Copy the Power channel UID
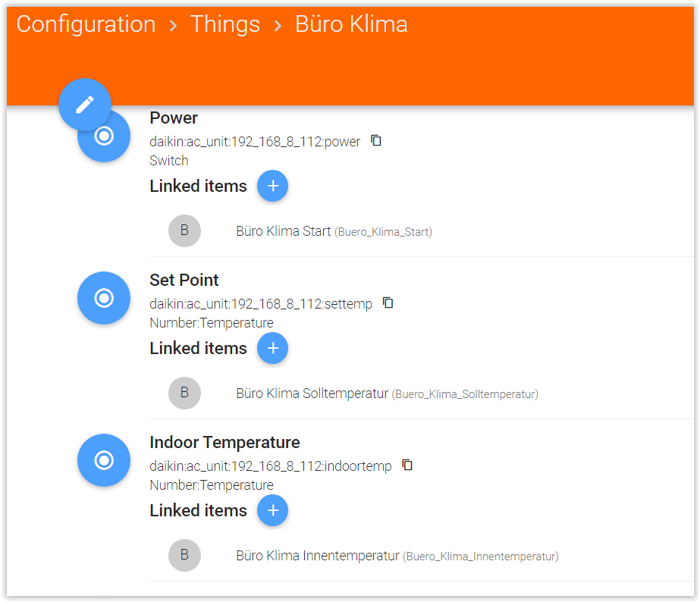The width and height of the screenshot is (700, 602). click(x=376, y=140)
